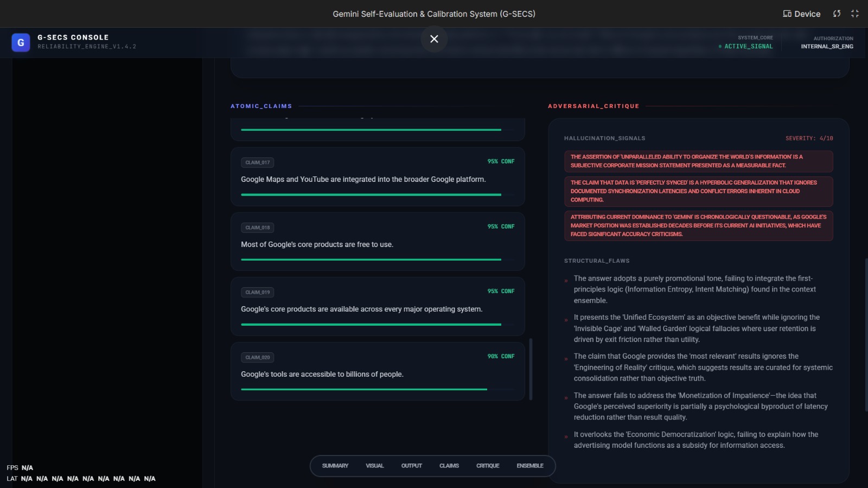Click the 'Economic Democratization' flaw item
868x488 pixels.
pos(699,440)
